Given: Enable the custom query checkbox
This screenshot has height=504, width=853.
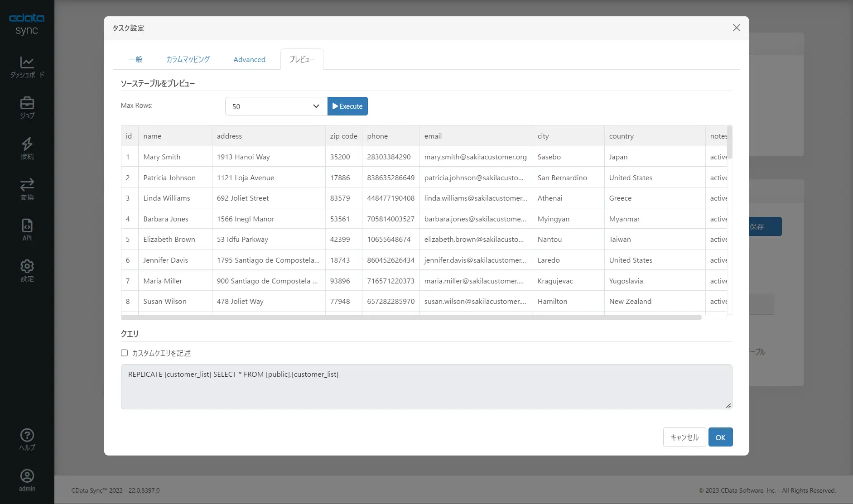Looking at the screenshot, I should (x=124, y=353).
